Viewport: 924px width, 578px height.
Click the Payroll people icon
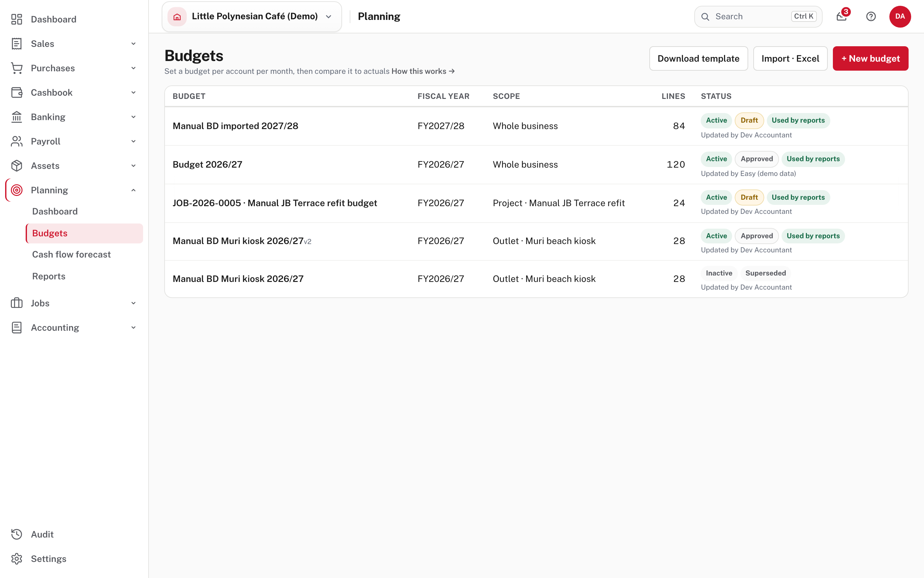coord(16,141)
